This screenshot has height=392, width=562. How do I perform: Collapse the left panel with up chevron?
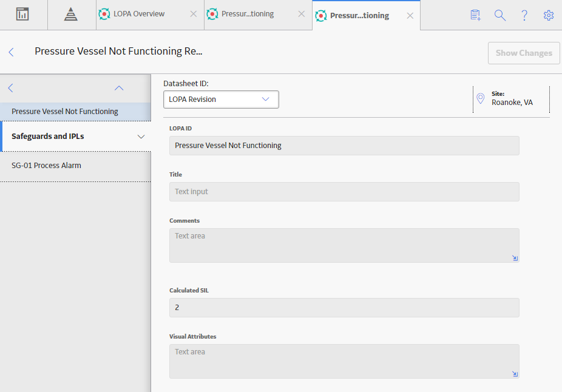(119, 88)
